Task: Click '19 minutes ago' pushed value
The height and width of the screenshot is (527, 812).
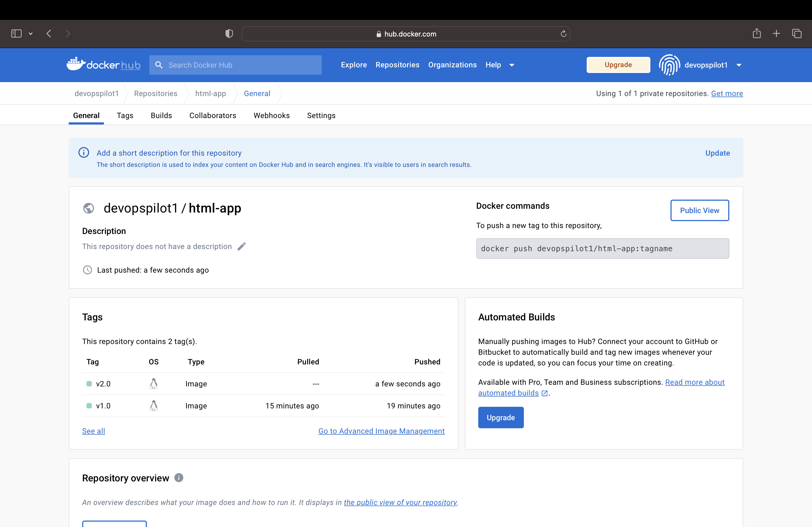Action: point(414,406)
